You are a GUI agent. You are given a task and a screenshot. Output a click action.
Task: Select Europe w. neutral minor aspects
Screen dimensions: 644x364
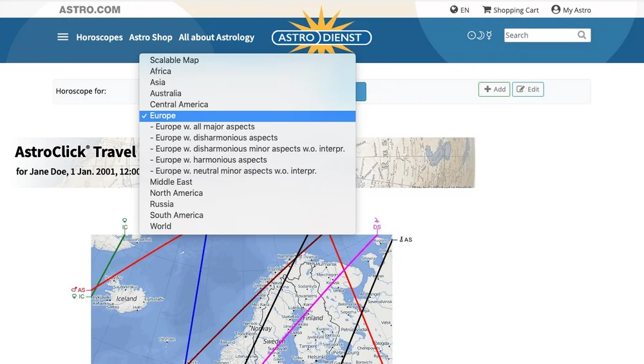tap(247, 171)
